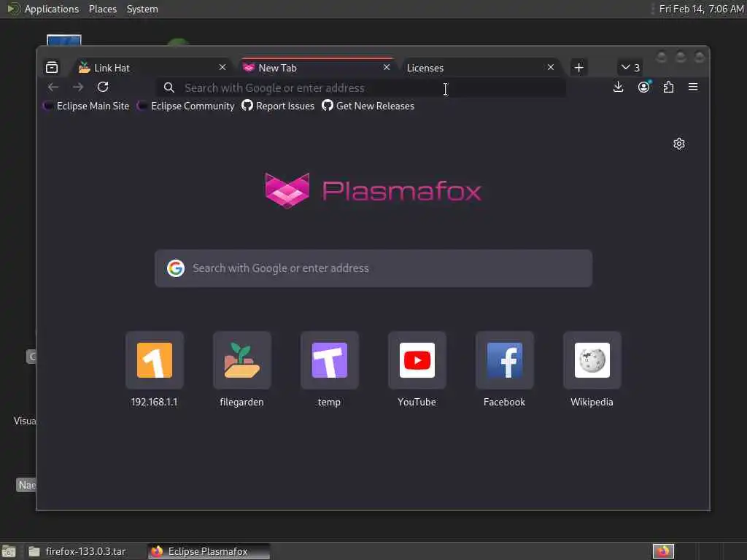This screenshot has height=560, width=747.
Task: Click workspace switcher thumbnail in bottom panel
Action: point(663,551)
